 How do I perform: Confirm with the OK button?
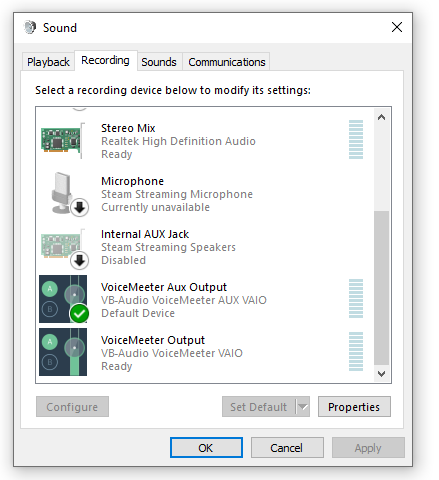click(x=206, y=448)
